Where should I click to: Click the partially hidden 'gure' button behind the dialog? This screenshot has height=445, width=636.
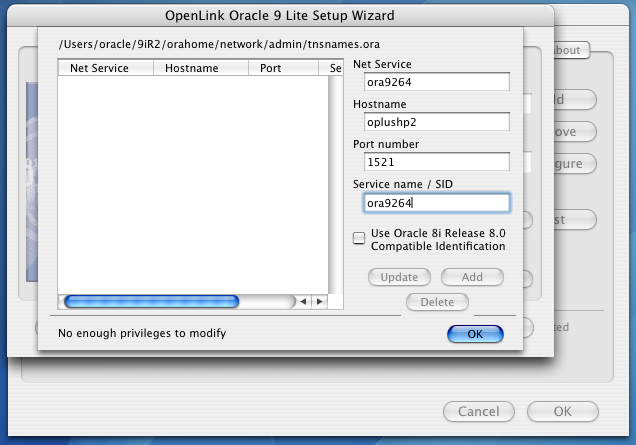[575, 163]
